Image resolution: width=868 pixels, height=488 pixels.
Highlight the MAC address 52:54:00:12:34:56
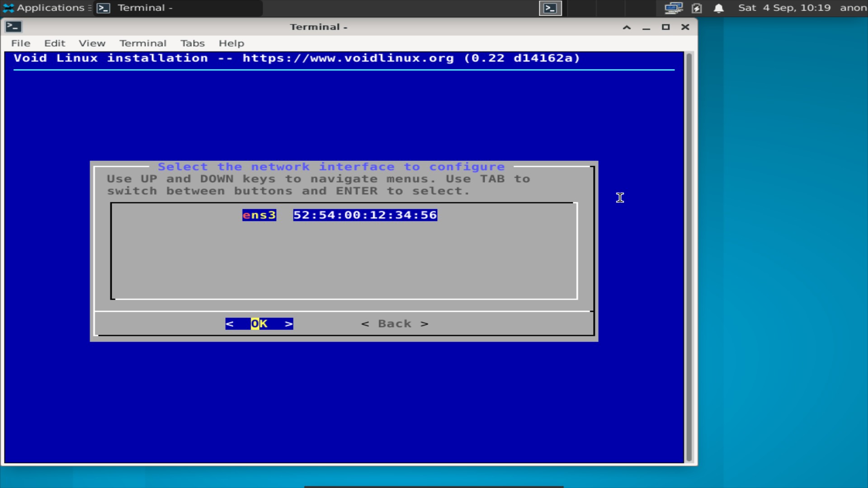pyautogui.click(x=364, y=215)
